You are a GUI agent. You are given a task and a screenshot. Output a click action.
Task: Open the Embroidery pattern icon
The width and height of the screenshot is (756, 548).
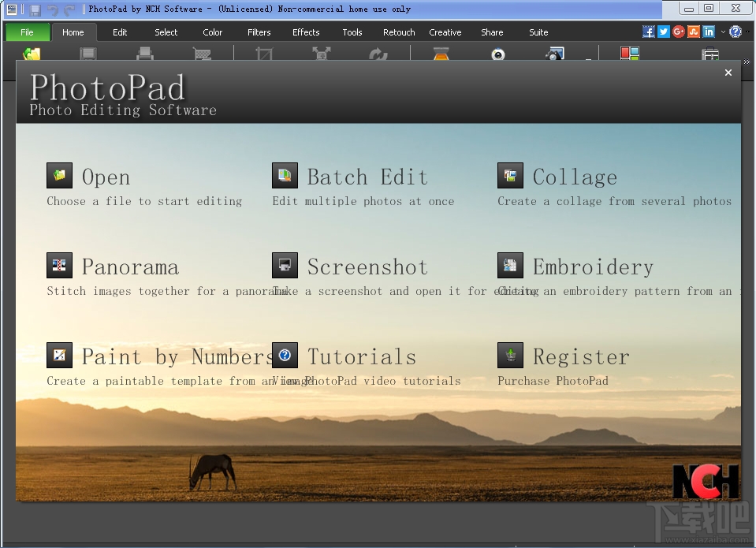coord(510,266)
